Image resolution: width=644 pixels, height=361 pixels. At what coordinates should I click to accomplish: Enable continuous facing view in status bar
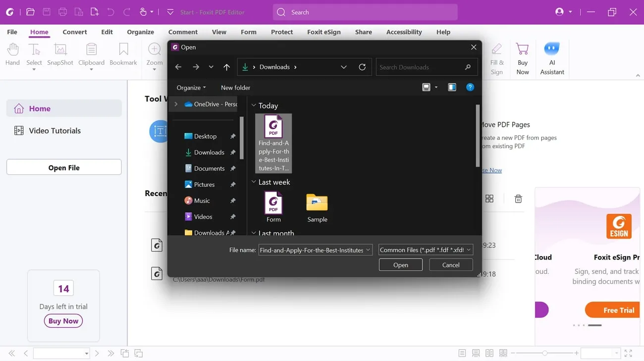[503, 353]
